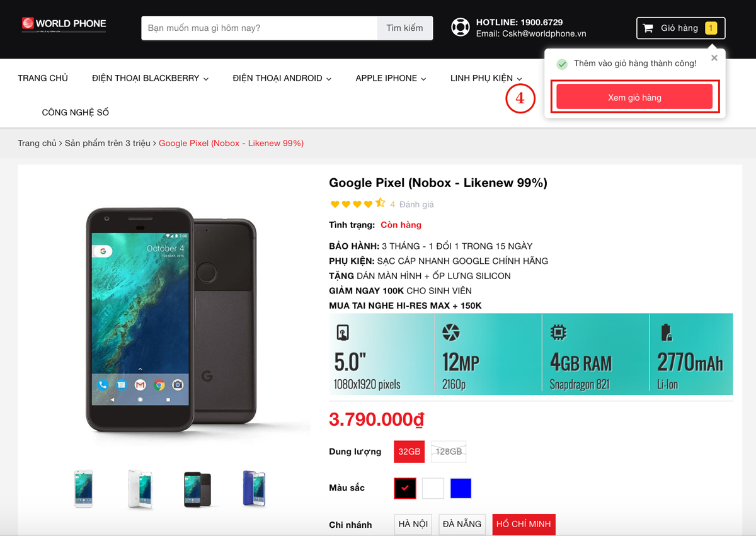Open the Công nghệ số menu item
Image resolution: width=756 pixels, height=536 pixels.
click(76, 112)
